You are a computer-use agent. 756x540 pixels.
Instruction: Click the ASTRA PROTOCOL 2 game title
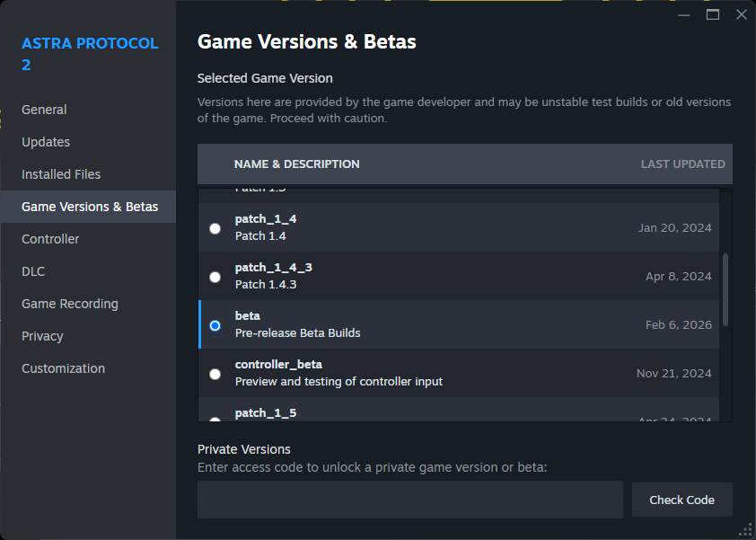[90, 54]
